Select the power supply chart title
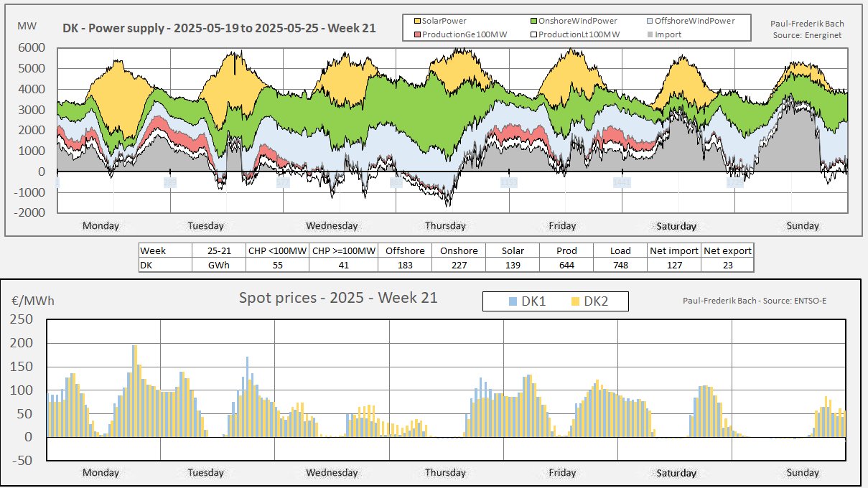This screenshot has width=868, height=488. [x=218, y=29]
